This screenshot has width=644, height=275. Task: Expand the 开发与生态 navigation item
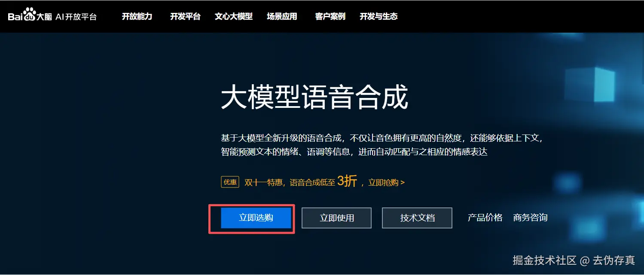tap(378, 17)
